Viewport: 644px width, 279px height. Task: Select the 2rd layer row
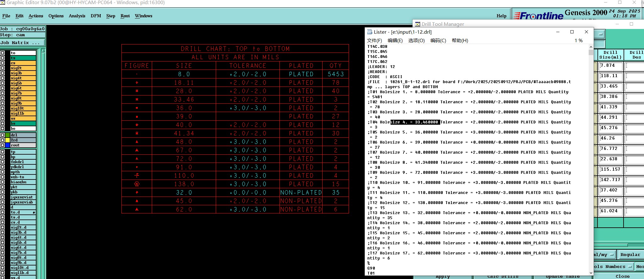tap(23, 140)
